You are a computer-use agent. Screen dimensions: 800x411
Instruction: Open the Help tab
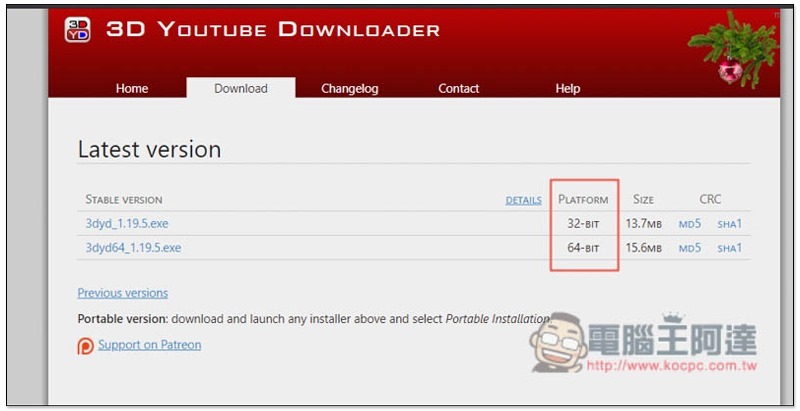pyautogui.click(x=567, y=89)
